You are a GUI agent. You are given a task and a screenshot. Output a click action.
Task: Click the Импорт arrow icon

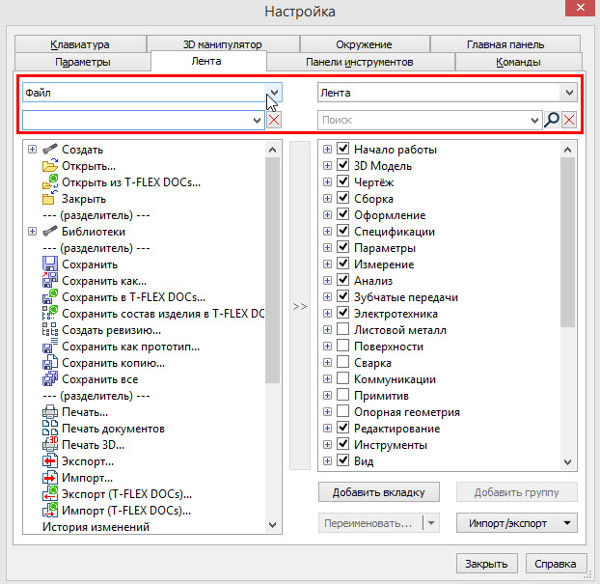pyautogui.click(x=50, y=478)
